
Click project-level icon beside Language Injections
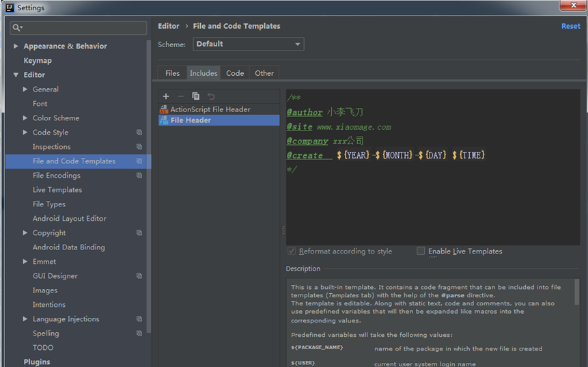coord(139,319)
